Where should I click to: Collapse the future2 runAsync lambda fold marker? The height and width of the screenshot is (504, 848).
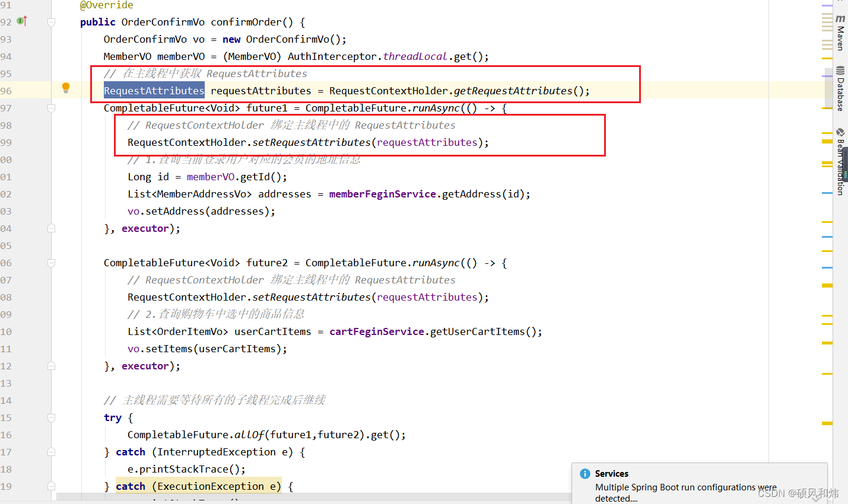(52, 263)
